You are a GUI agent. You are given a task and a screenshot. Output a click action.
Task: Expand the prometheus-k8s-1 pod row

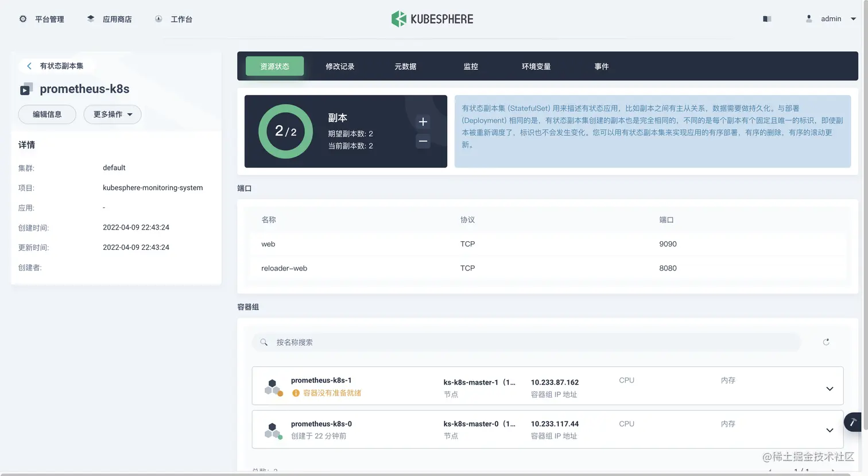[830, 389]
